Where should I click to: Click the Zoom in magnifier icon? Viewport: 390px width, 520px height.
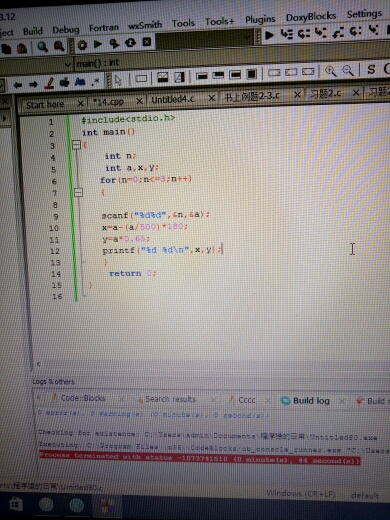(x=331, y=71)
